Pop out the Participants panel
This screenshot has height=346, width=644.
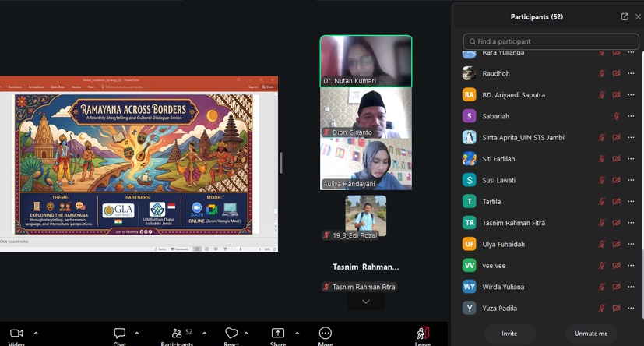point(625,17)
